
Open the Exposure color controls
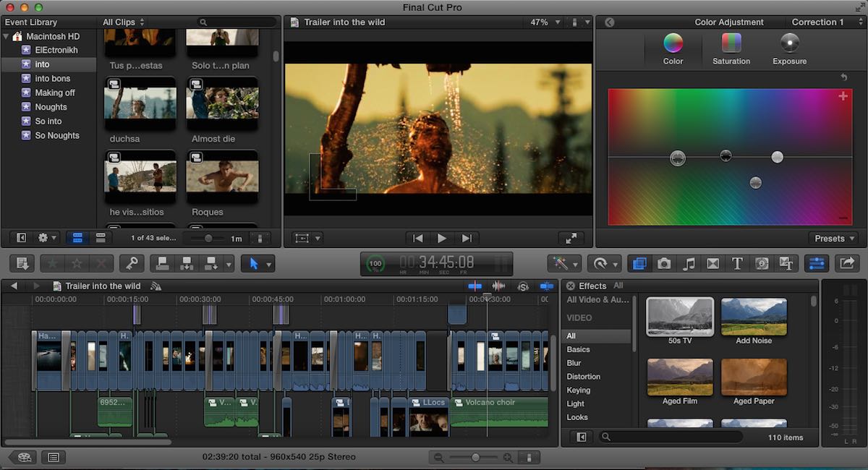789,49
